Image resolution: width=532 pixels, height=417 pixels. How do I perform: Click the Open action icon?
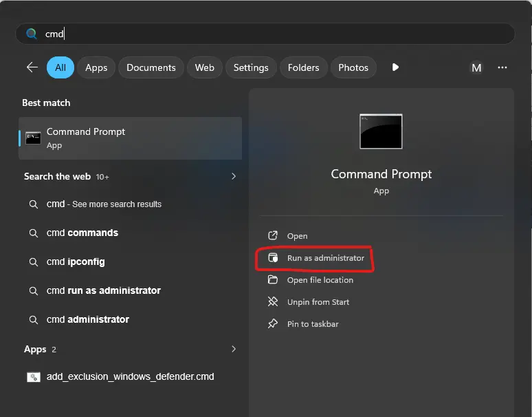[x=273, y=235]
